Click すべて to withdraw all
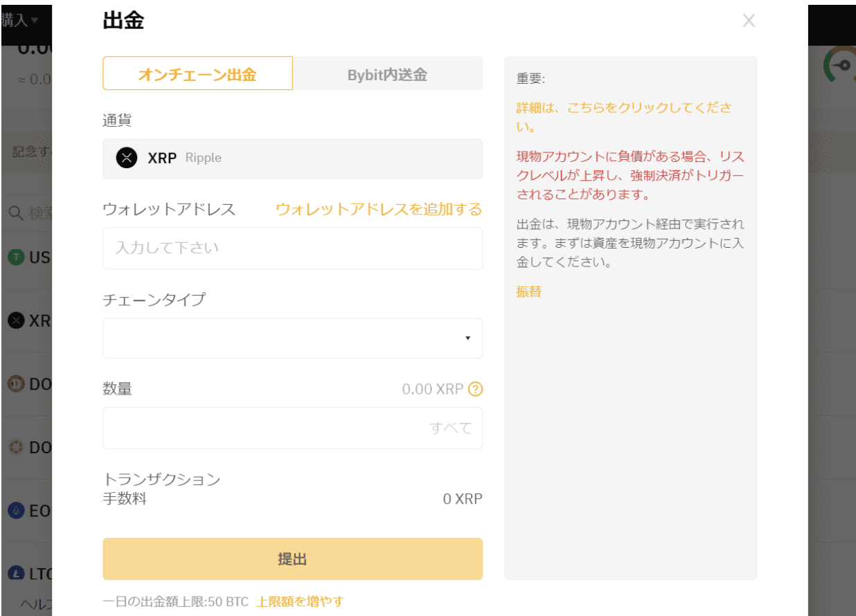Screen dimensions: 856x616 [451, 428]
